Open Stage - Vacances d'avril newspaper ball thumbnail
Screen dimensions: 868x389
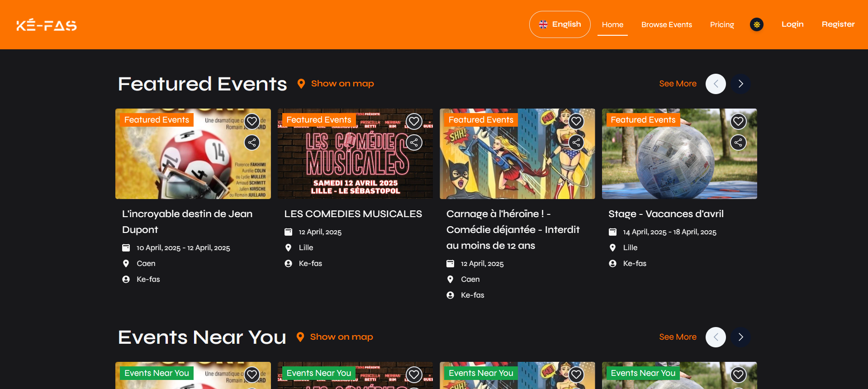point(679,154)
